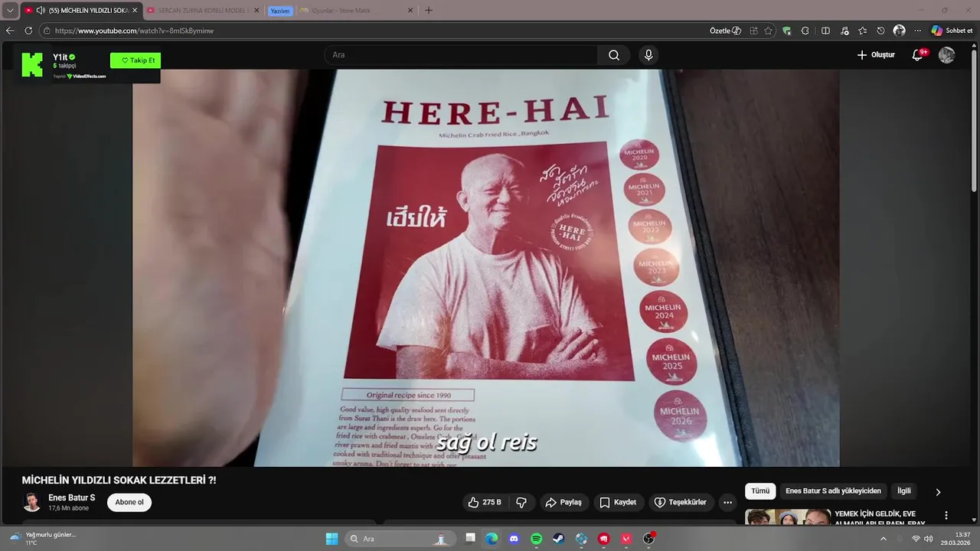Image resolution: width=980 pixels, height=551 pixels.
Task: Open the Windows Start menu
Action: click(332, 539)
